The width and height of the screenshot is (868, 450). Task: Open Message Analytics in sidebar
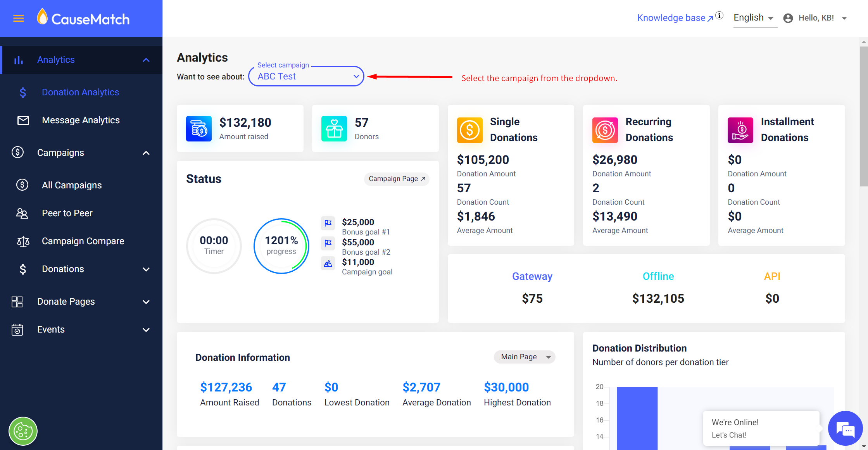tap(81, 120)
